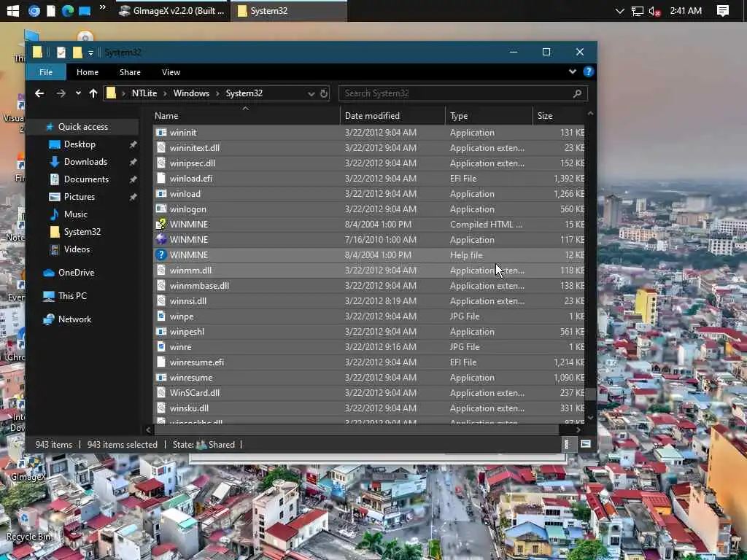The image size is (747, 560).
Task: Select the winload.efi file
Action: [368, 179]
